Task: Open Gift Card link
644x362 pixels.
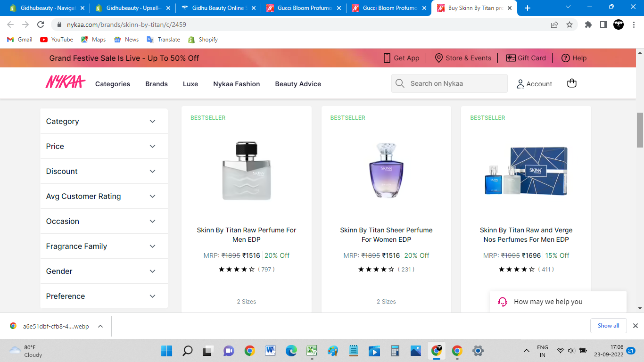Action: tap(526, 58)
